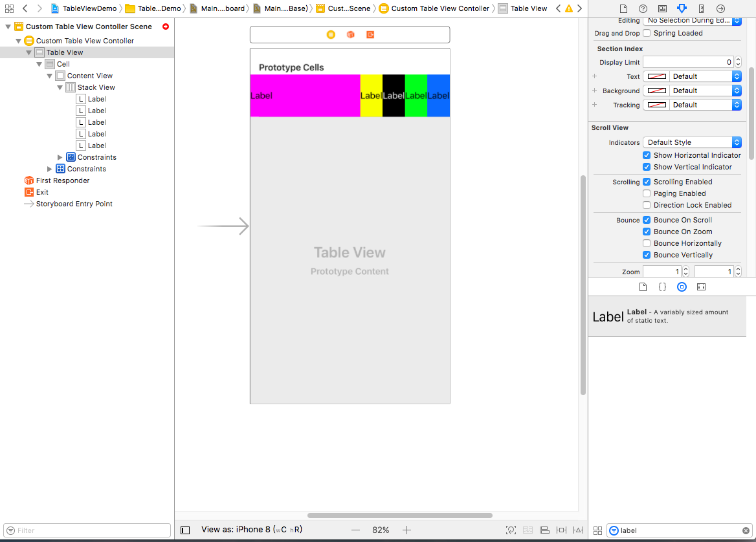Select the Cell item in the outline
This screenshot has width=756, height=542.
[63, 64]
